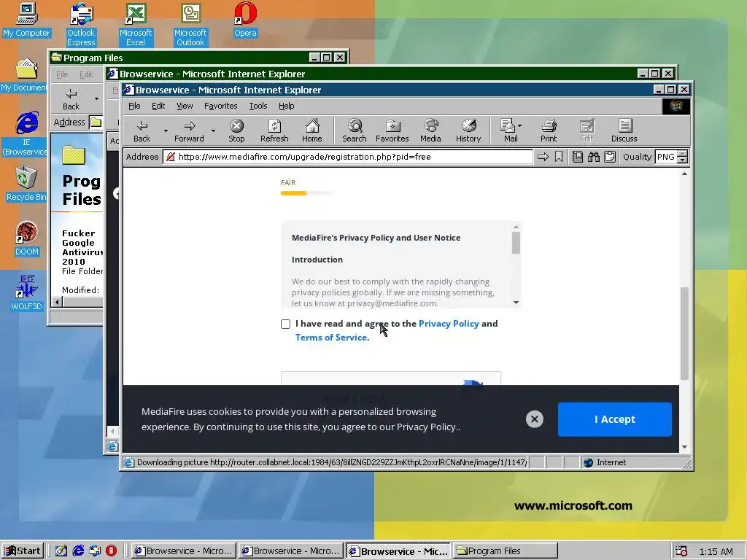
Task: Dismiss the cookie banner with the X icon
Action: tap(535, 419)
